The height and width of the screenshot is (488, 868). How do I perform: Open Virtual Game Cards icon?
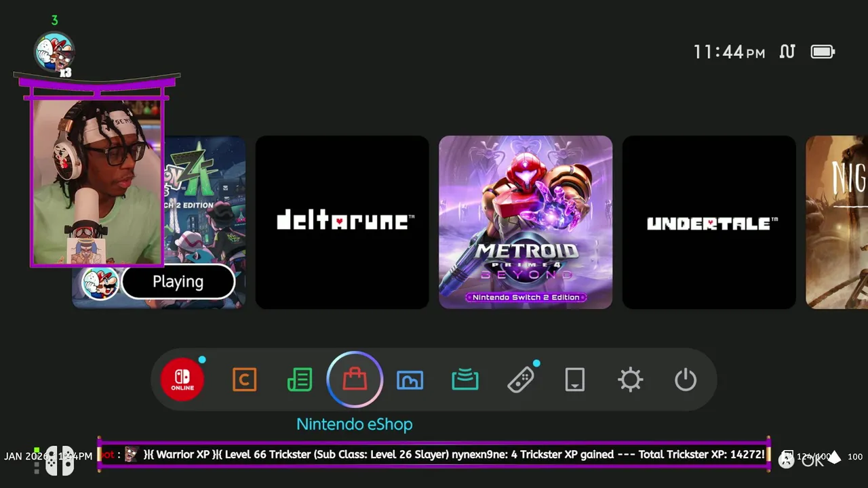coord(575,380)
